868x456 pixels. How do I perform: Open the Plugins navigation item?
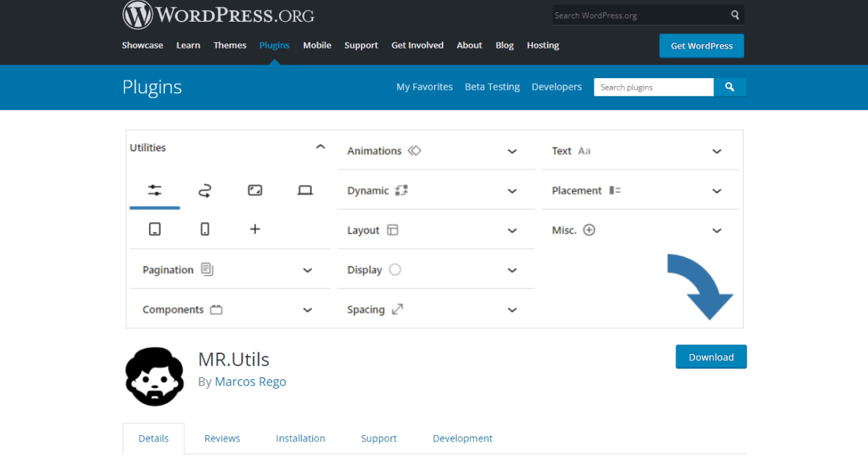click(x=274, y=45)
